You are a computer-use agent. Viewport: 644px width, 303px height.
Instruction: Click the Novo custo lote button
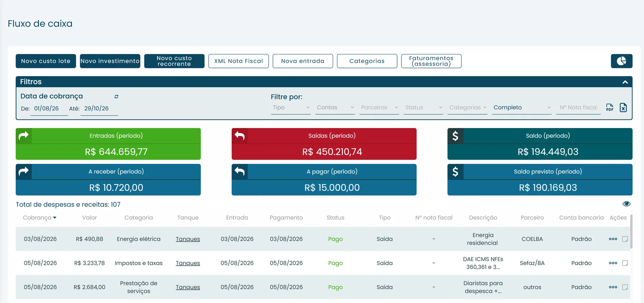(x=46, y=61)
